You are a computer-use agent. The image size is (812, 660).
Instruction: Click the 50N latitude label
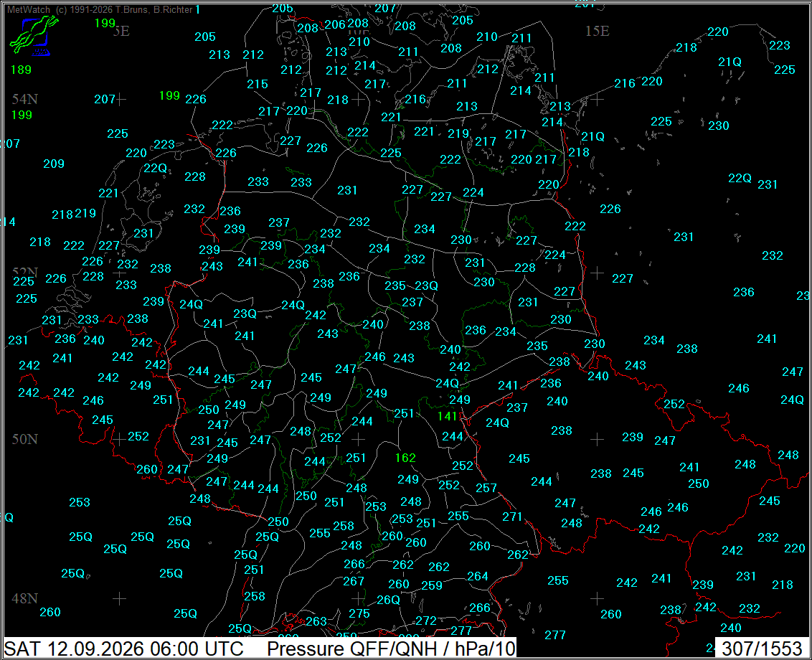pyautogui.click(x=25, y=439)
